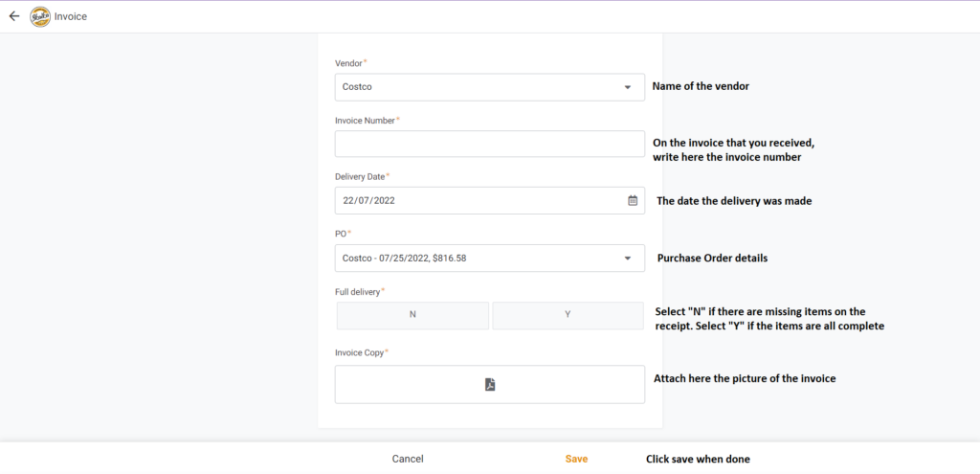Save the invoice form
980x474 pixels.
pos(576,459)
